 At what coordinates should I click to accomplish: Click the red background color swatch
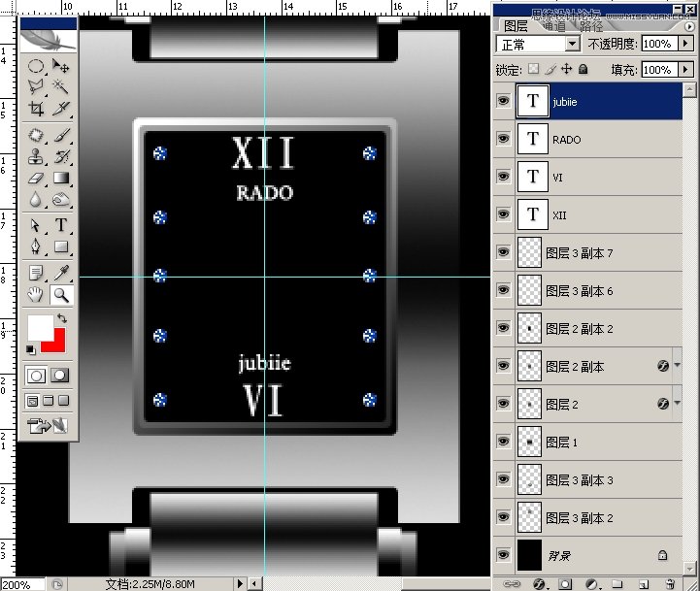coord(57,344)
